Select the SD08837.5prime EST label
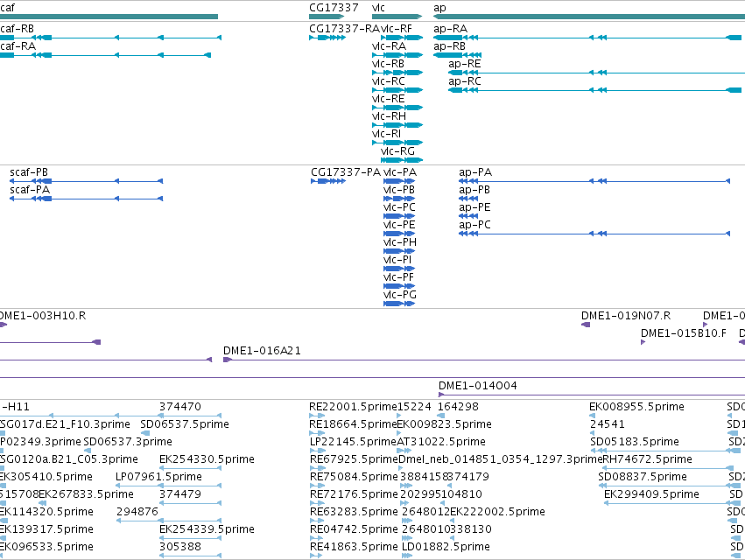The height and width of the screenshot is (560, 745). (x=643, y=477)
